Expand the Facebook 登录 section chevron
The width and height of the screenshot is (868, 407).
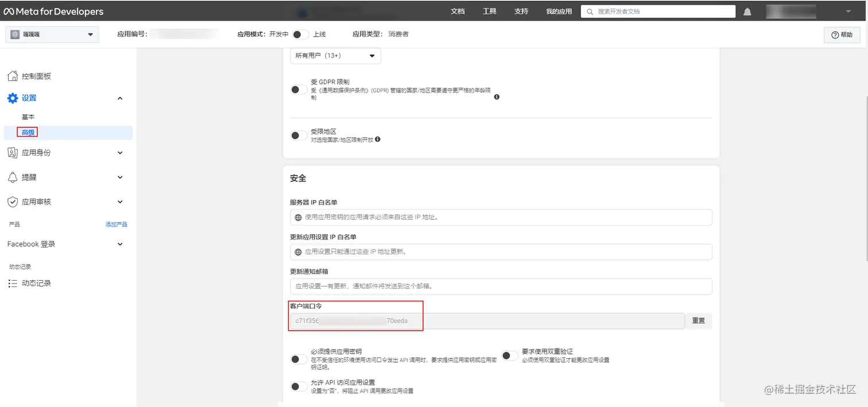[120, 244]
